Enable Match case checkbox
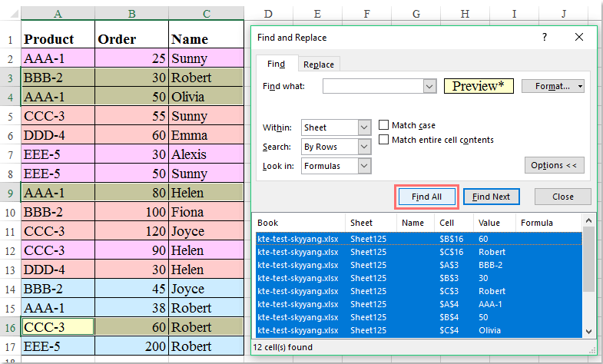603x364 pixels. [x=383, y=125]
